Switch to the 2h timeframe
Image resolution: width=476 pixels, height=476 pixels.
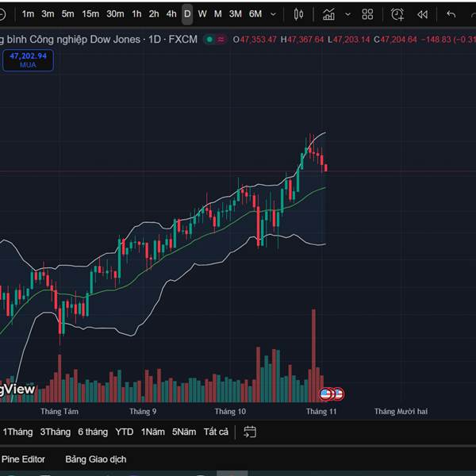point(154,14)
